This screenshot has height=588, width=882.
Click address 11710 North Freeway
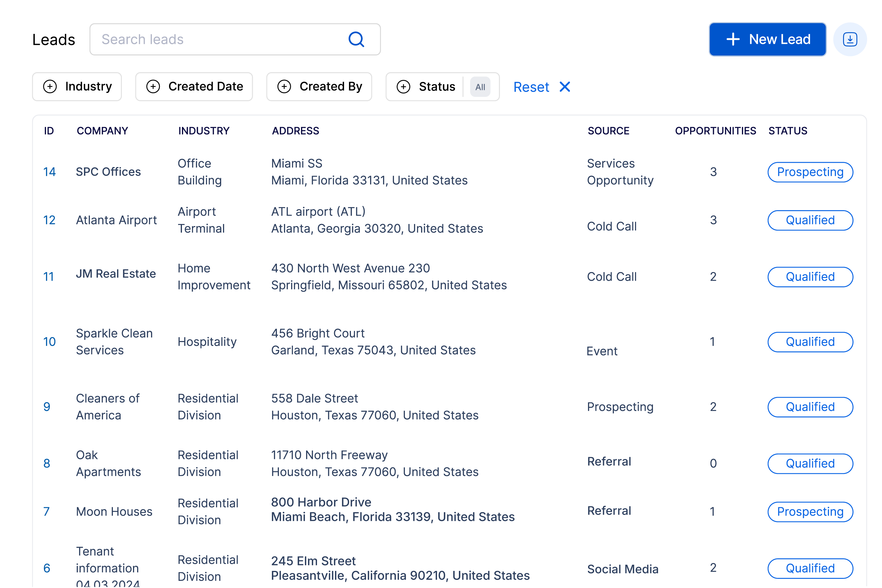coord(329,455)
